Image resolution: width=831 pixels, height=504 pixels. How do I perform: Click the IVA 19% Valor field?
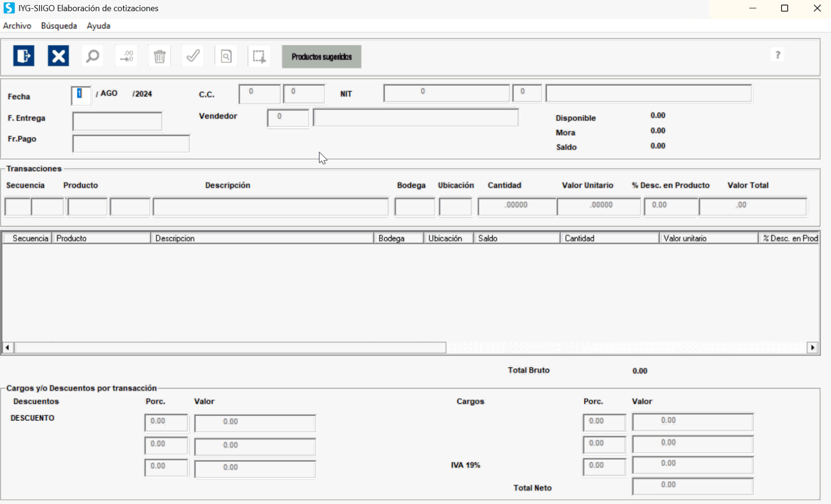[693, 465]
